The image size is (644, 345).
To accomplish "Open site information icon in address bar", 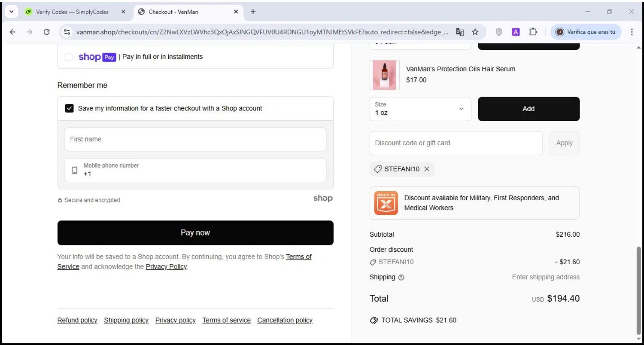I will point(67,32).
